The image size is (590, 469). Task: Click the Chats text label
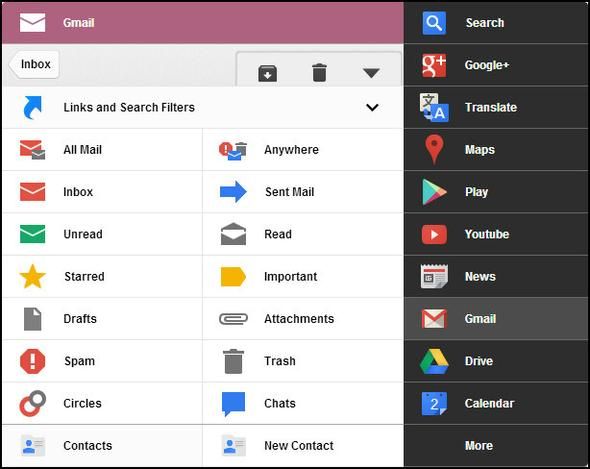click(280, 404)
